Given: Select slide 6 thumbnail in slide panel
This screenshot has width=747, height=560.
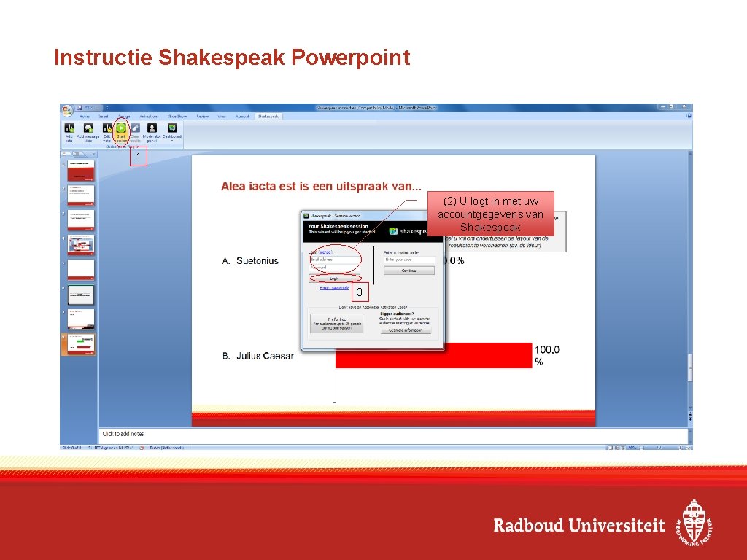Looking at the screenshot, I should coord(81,295).
